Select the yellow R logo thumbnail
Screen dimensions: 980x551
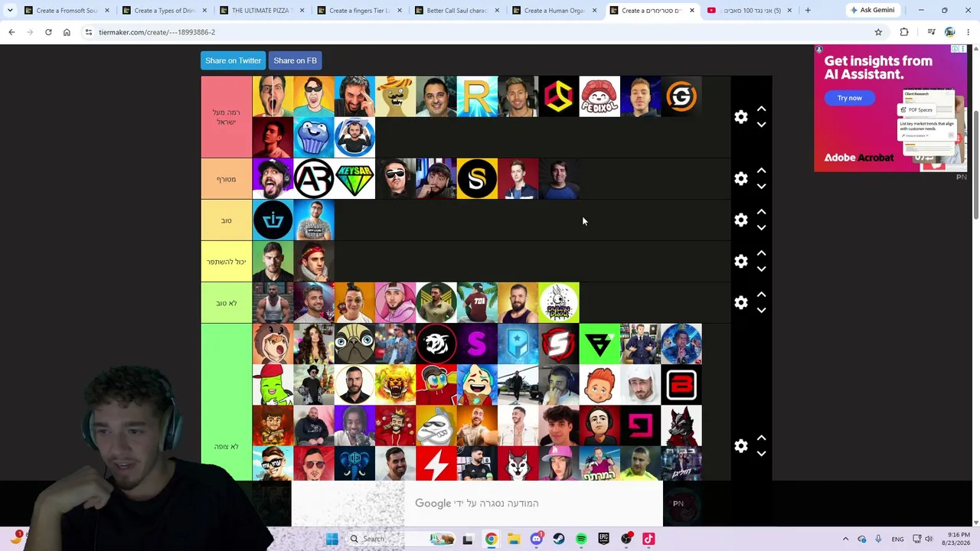tap(477, 96)
